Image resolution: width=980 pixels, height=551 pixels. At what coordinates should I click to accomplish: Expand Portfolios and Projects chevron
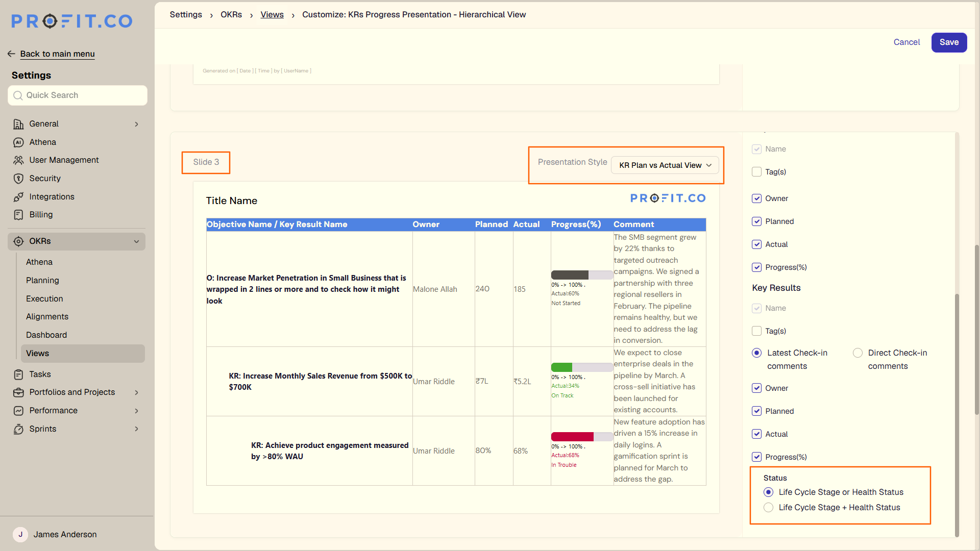click(136, 392)
